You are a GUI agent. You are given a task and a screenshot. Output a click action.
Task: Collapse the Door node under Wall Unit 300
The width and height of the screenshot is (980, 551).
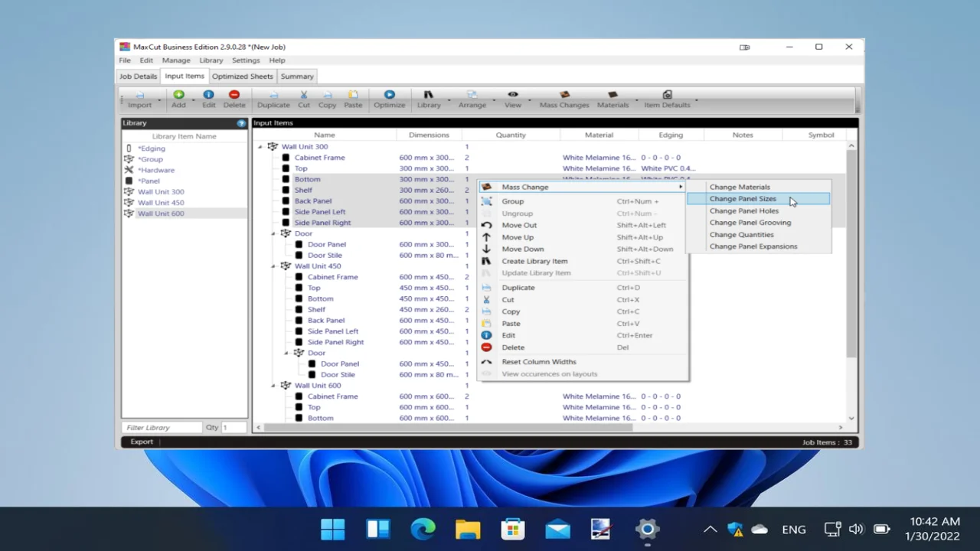[x=273, y=233]
